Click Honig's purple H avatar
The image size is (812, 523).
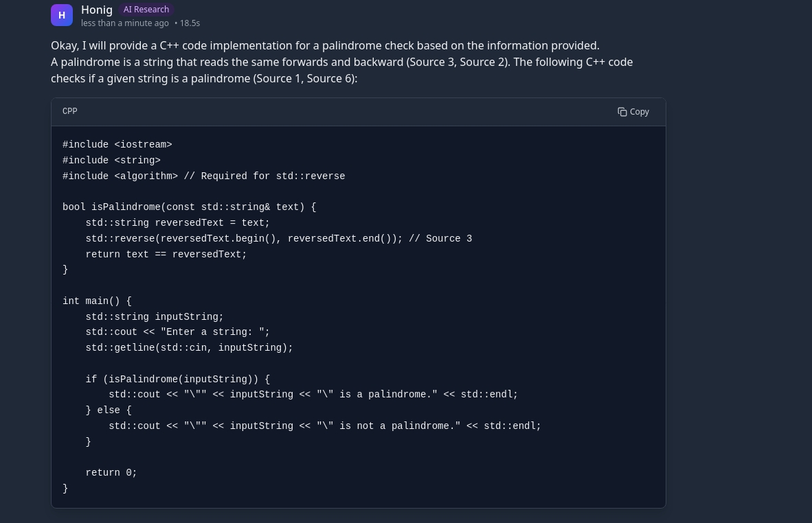[x=62, y=15]
